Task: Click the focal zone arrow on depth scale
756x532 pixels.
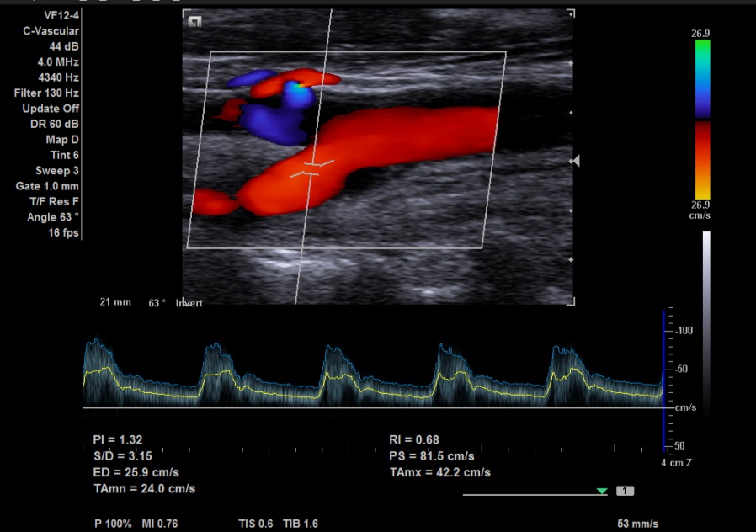Action: [x=576, y=161]
